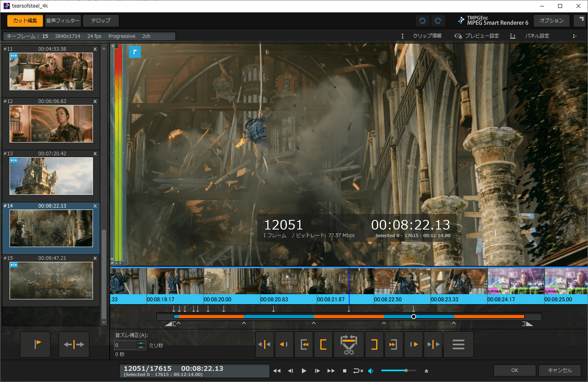Image resolution: width=588 pixels, height=382 pixels.
Task: Jump to the previous keyframe marker
Action: pos(264,344)
